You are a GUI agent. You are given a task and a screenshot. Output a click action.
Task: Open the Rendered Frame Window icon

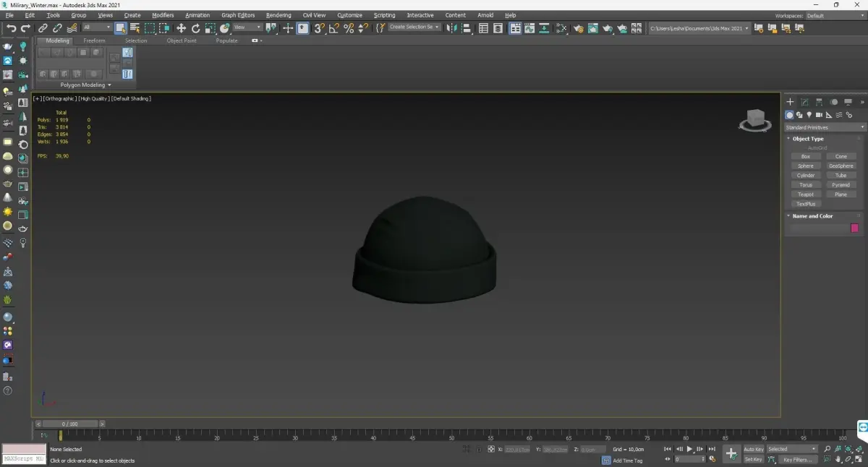click(593, 28)
